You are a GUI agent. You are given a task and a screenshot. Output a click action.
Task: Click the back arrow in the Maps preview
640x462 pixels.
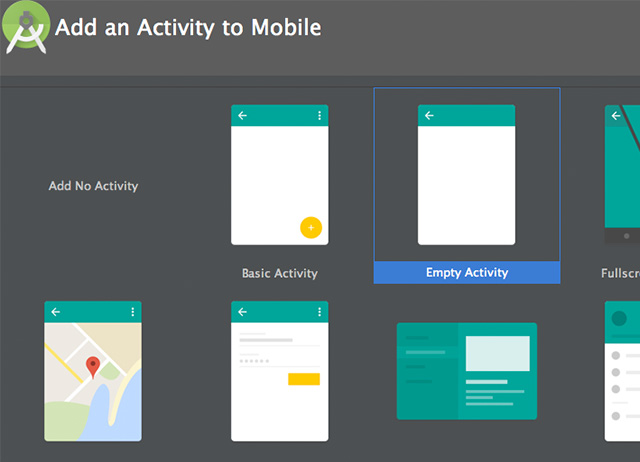pos(56,312)
